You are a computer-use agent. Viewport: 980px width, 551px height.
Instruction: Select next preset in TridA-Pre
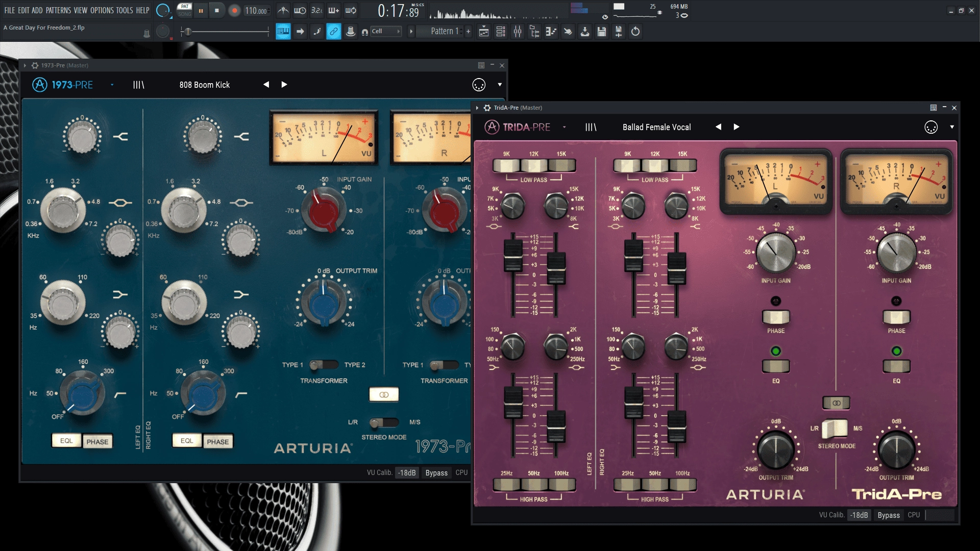point(737,127)
